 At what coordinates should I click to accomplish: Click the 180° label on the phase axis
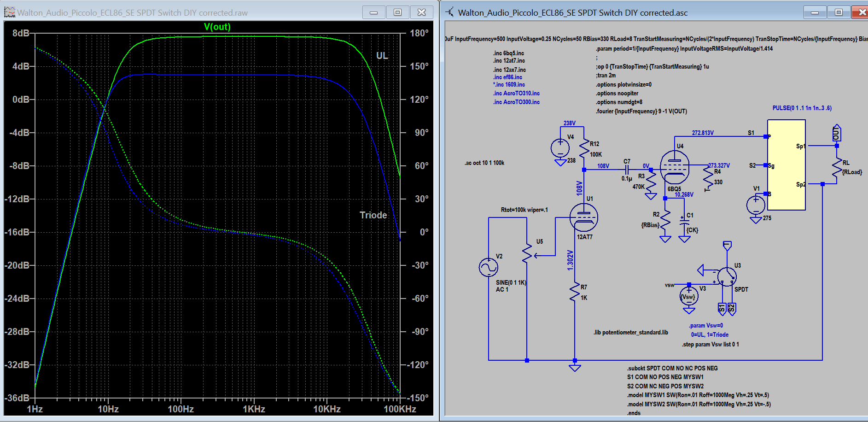click(419, 33)
